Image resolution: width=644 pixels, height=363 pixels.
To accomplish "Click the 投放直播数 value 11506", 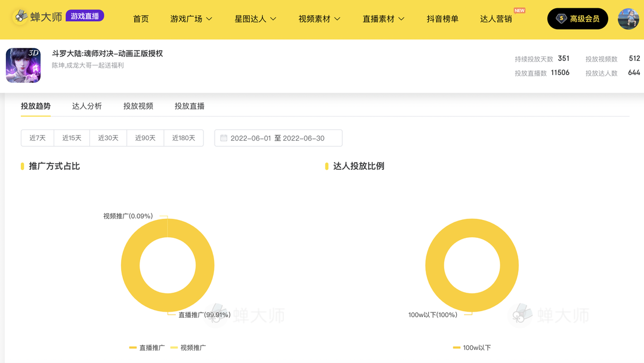I will point(560,73).
